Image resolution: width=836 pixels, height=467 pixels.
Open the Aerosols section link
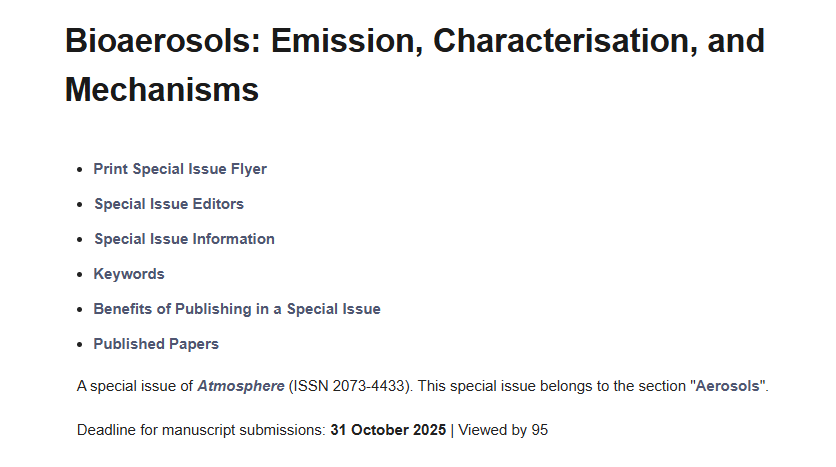coord(727,386)
